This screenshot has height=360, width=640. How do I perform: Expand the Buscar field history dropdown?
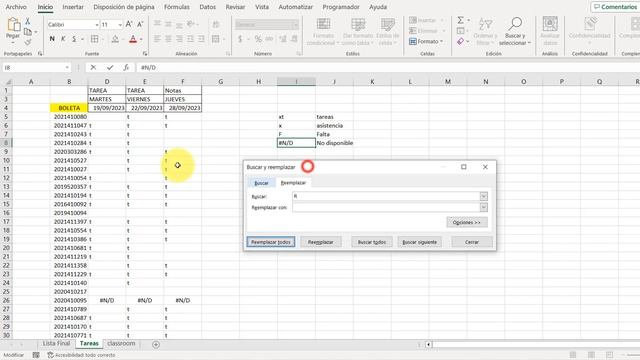coord(484,196)
